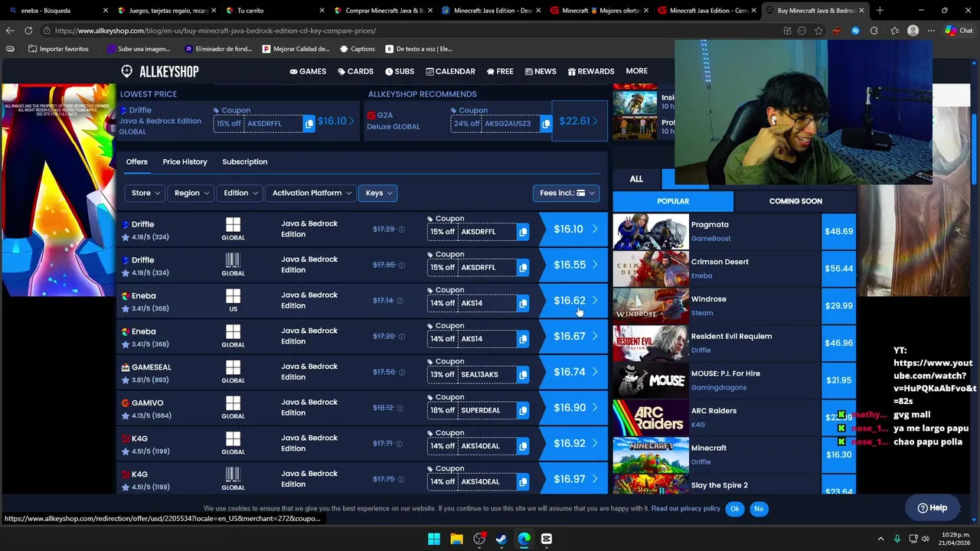This screenshot has height=551, width=980.
Task: Open the Store filter dropdown
Action: (145, 193)
